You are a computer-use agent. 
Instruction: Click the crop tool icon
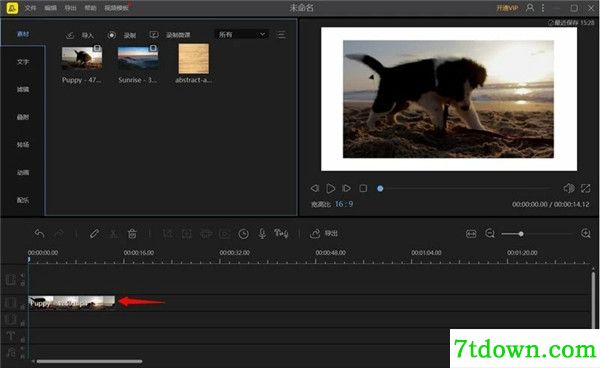pos(168,233)
